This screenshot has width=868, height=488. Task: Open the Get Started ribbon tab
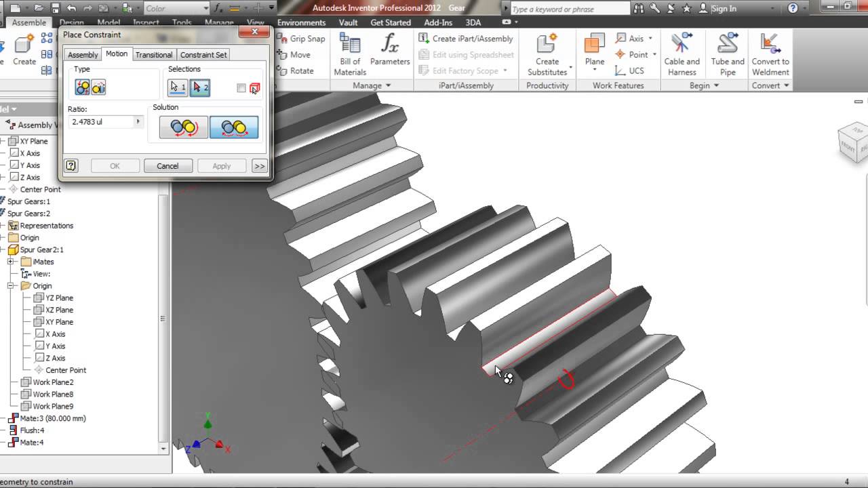pyautogui.click(x=391, y=22)
